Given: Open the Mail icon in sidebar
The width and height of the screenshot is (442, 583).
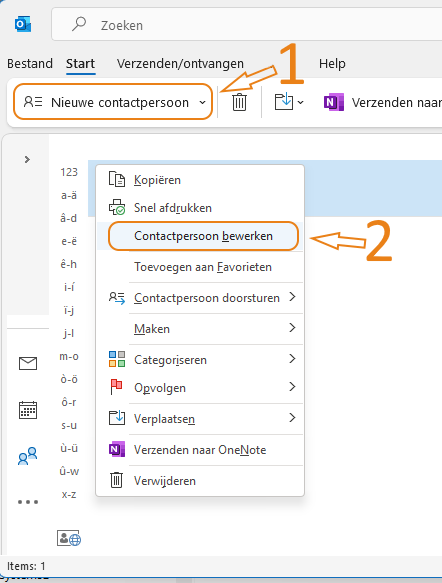Looking at the screenshot, I should click(x=28, y=363).
